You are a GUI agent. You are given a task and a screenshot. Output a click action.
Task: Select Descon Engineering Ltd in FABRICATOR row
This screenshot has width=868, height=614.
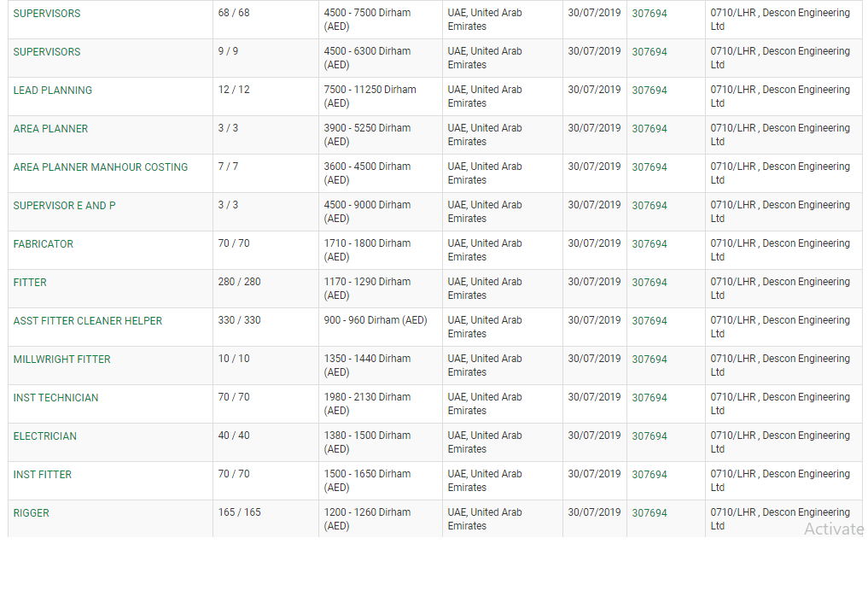(x=780, y=250)
